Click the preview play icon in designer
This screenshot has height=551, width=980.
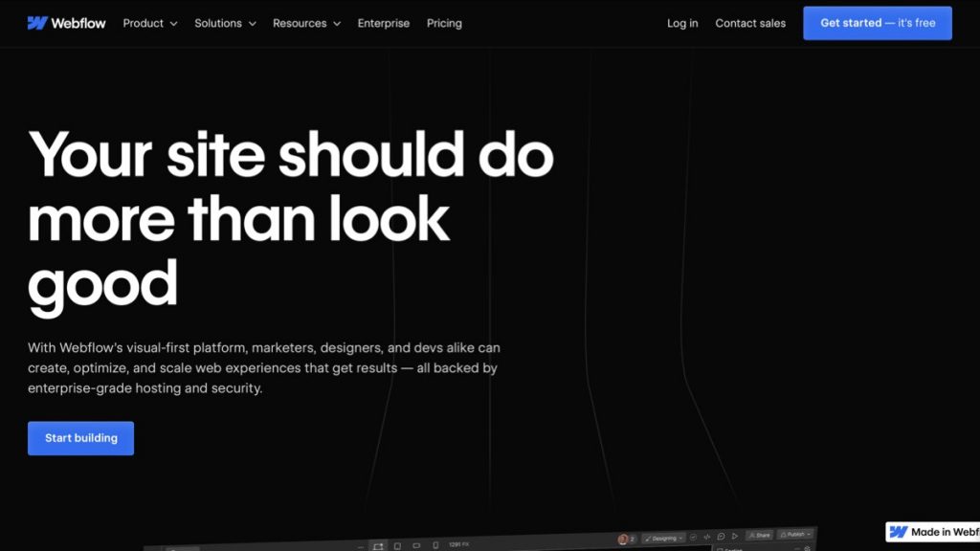(735, 536)
